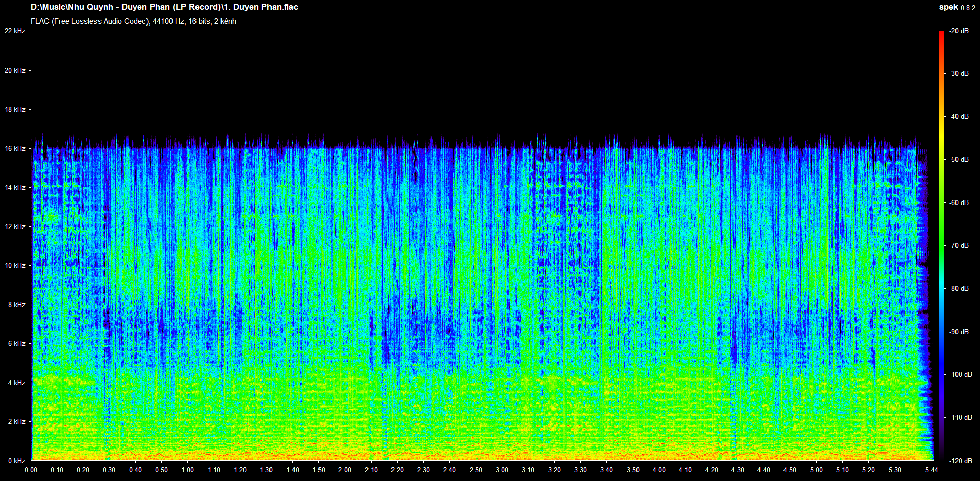Click the 5:44 end time label
Viewport: 980px width, 481px height.
coord(932,470)
